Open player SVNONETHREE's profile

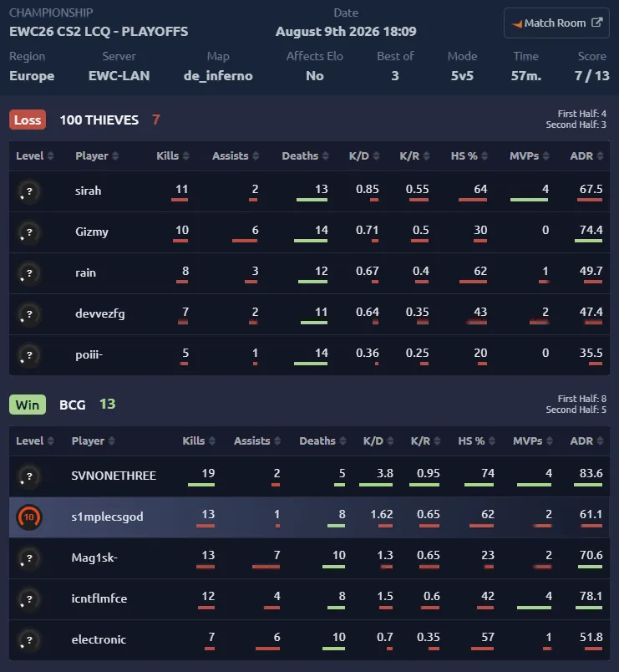pos(114,476)
